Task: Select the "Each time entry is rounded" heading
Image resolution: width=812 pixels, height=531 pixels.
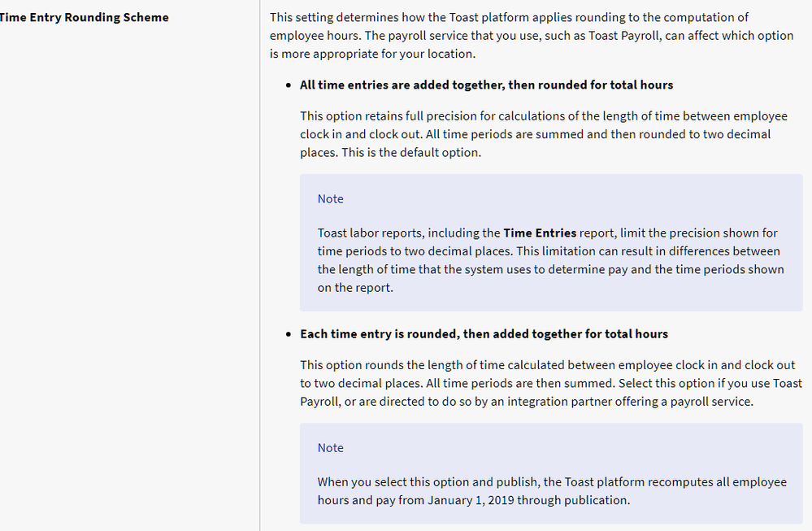Action: pos(484,333)
